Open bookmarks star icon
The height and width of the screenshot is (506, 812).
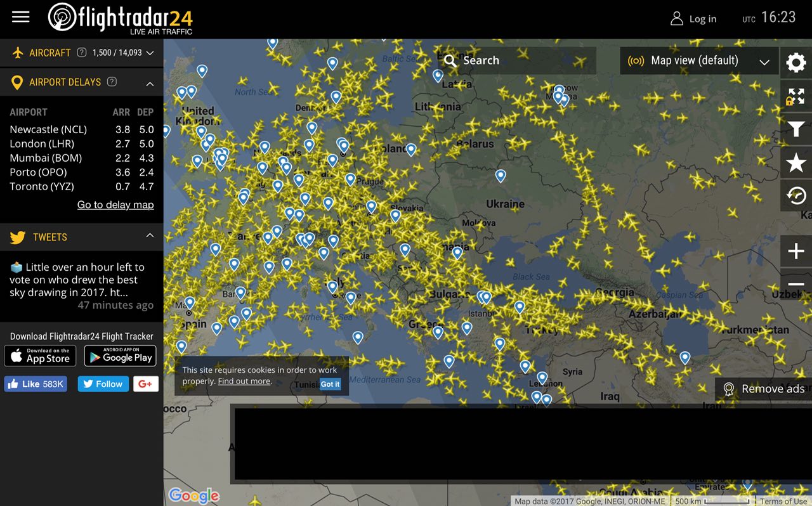pyautogui.click(x=796, y=163)
